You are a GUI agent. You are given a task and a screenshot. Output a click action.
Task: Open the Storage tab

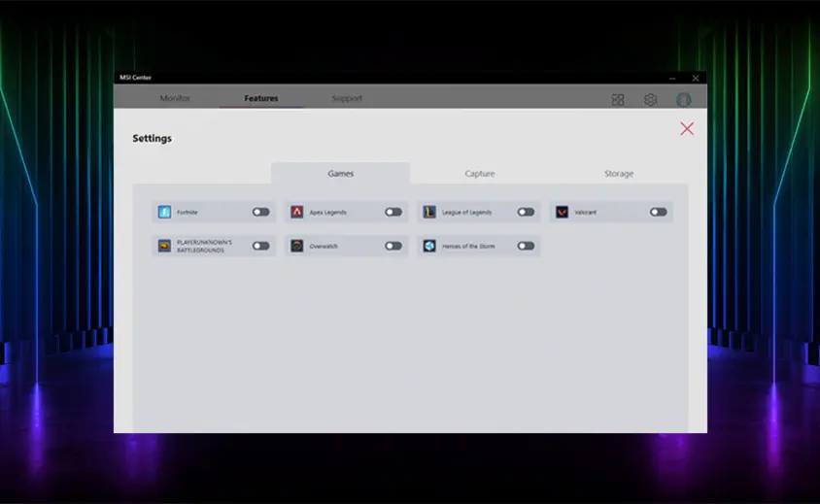tap(619, 174)
